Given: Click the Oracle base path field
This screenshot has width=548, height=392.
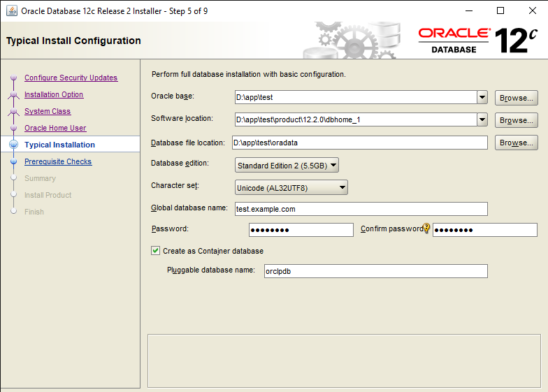Looking at the screenshot, I should click(356, 97).
